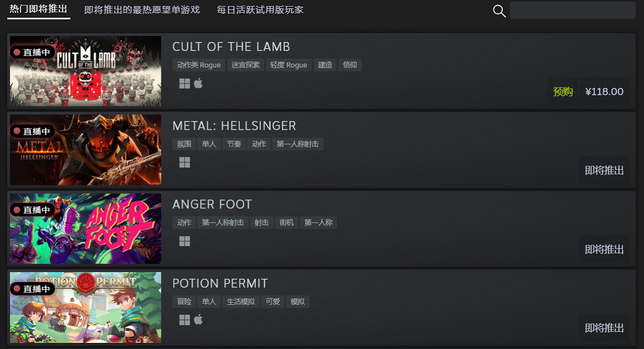The width and height of the screenshot is (644, 349).
Task: Click 即将推出 button for Metal: Hellsinger
Action: pos(604,170)
